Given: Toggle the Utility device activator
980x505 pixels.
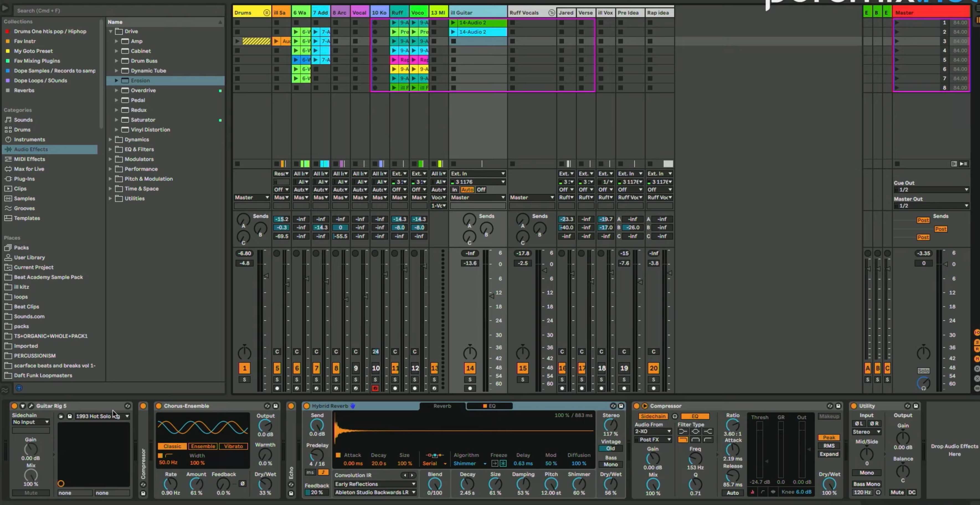Looking at the screenshot, I should click(x=854, y=405).
